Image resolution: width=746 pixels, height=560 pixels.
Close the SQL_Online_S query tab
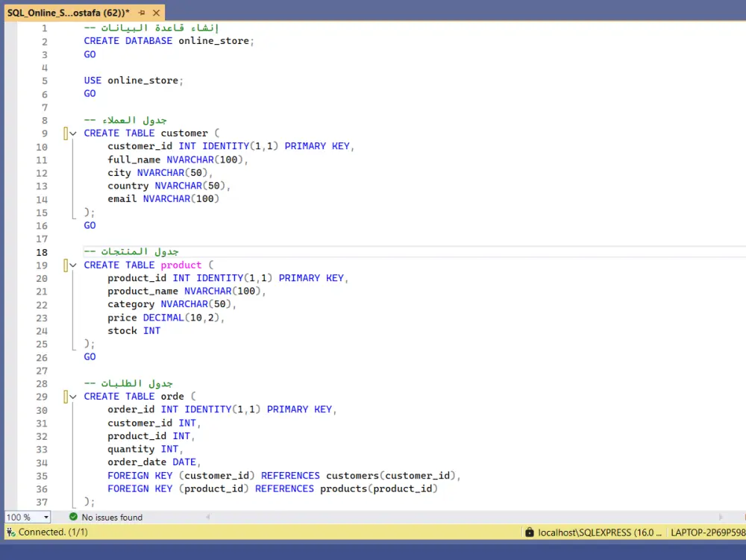155,13
